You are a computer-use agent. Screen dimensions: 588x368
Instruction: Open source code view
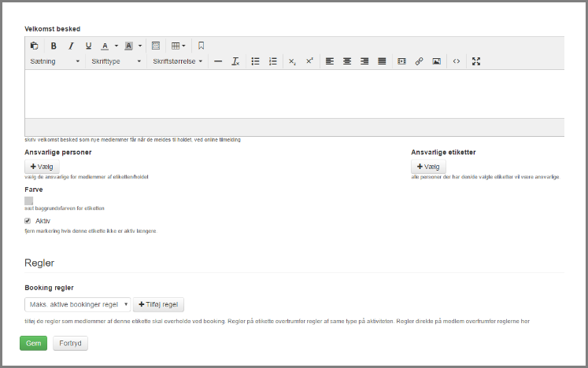click(457, 61)
